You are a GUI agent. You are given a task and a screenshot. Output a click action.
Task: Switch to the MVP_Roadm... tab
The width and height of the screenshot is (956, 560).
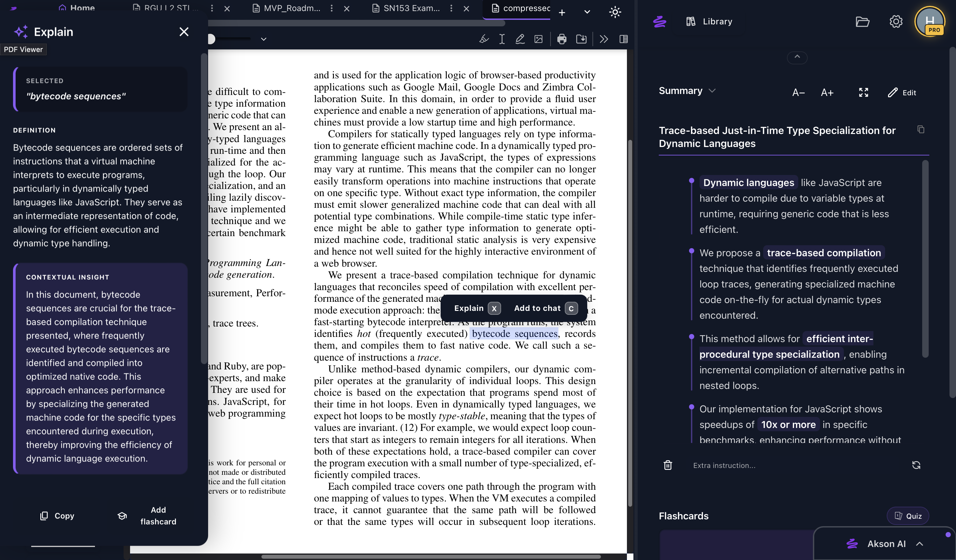pyautogui.click(x=291, y=8)
